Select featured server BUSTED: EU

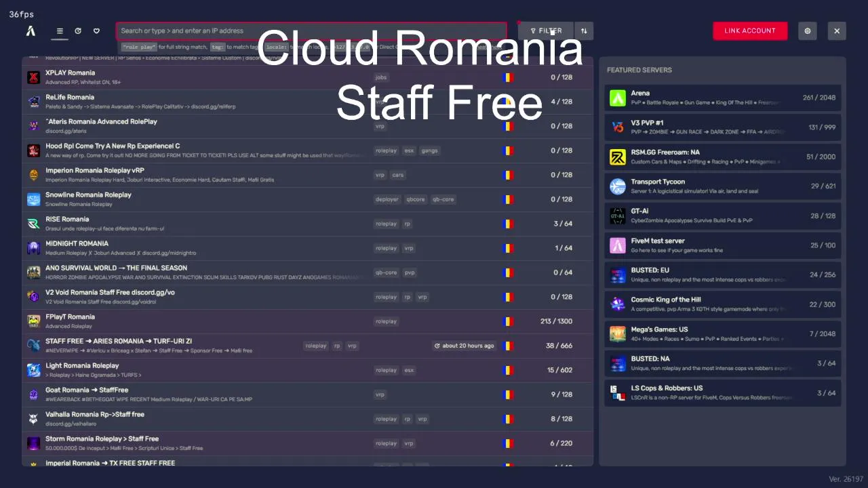[x=722, y=274]
